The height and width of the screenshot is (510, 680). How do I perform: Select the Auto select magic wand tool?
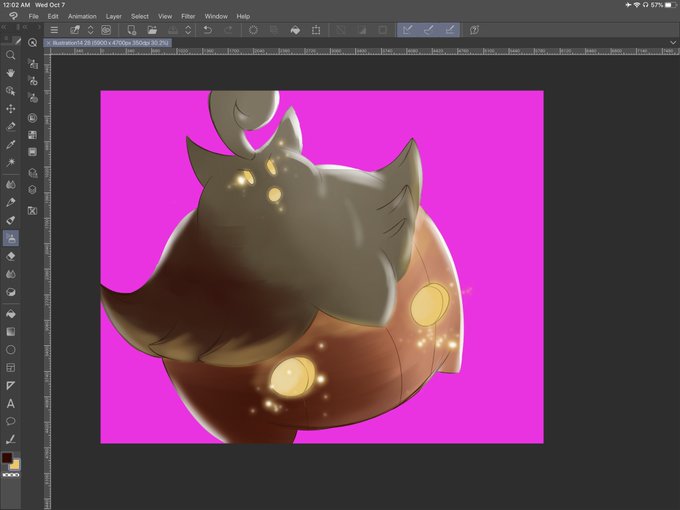point(11,162)
